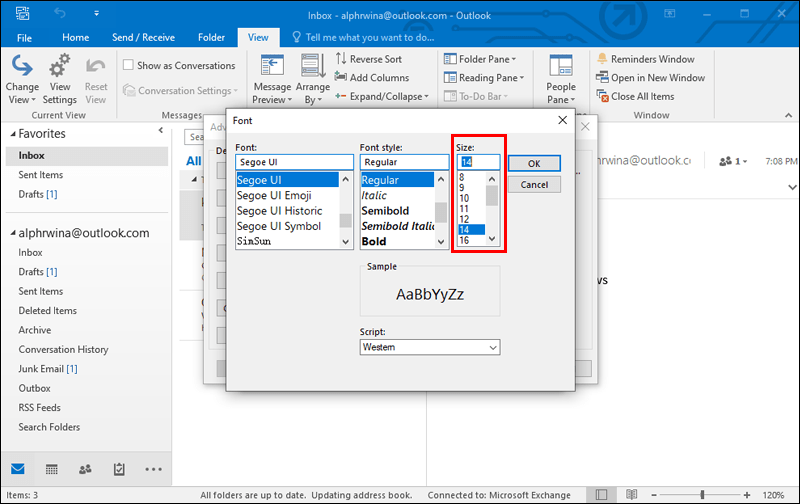Choose Segoe UI Emoji from font list
Viewport: 800px width, 504px height.
287,195
